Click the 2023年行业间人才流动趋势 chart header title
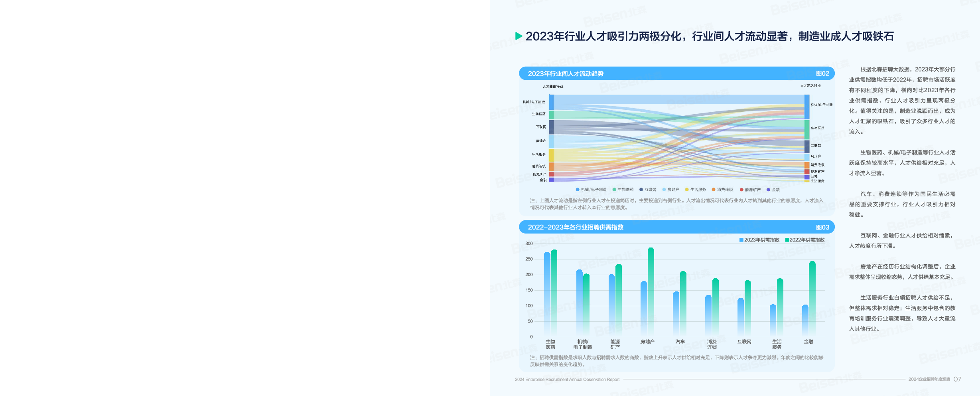The width and height of the screenshot is (980, 396). [x=566, y=73]
